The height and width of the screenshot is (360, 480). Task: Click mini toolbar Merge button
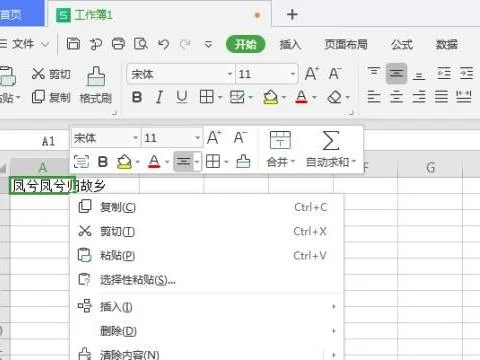(281, 149)
